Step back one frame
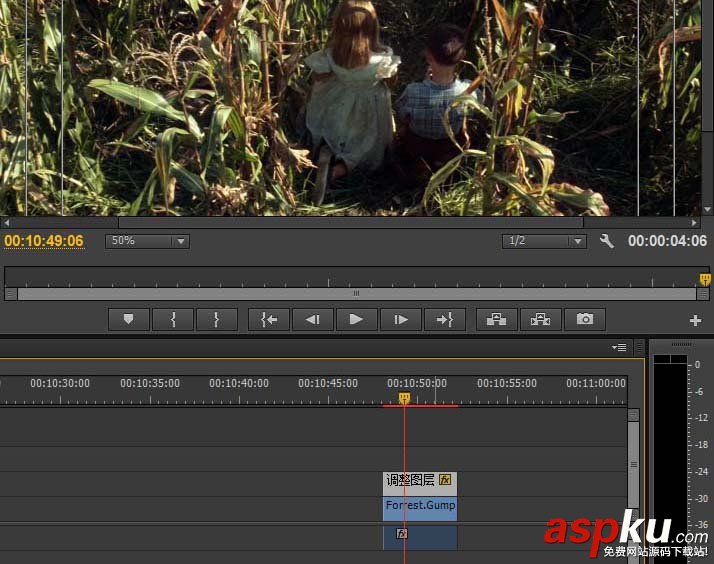Screen dimensions: 714x564 pyautogui.click(x=312, y=319)
